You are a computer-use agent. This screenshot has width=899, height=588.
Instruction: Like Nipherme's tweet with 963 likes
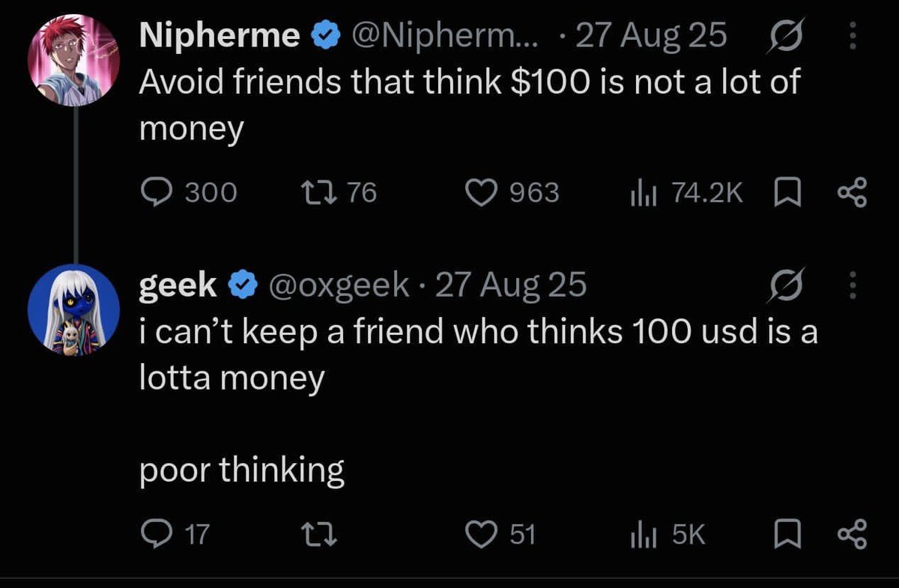522,193
